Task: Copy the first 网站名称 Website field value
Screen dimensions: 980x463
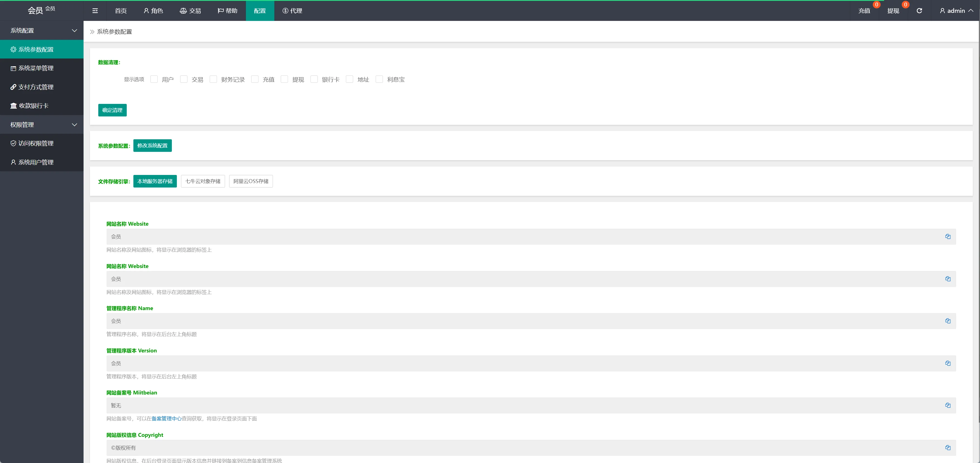Action: (x=948, y=237)
